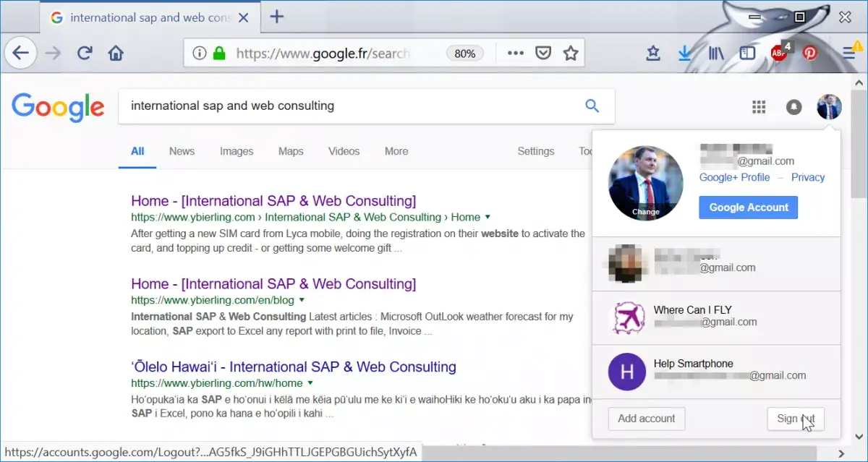Screen dimensions: 868x462
Task: Sign out of Google accounts
Action: click(x=796, y=419)
